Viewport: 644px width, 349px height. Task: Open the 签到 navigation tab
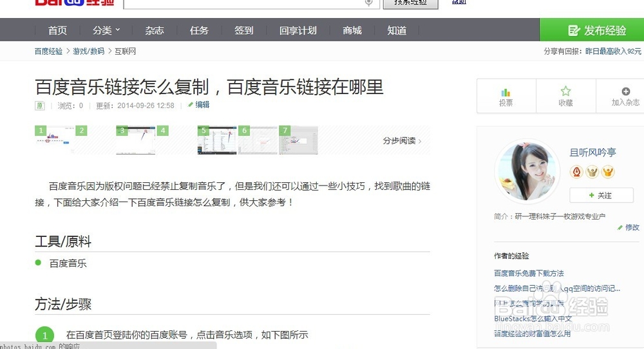(244, 30)
